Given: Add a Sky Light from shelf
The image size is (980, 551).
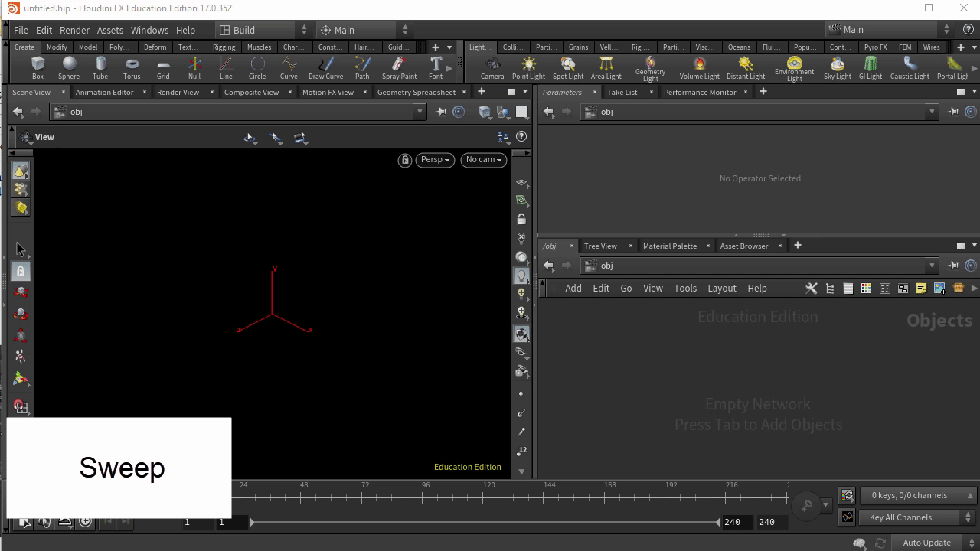Looking at the screenshot, I should click(837, 67).
